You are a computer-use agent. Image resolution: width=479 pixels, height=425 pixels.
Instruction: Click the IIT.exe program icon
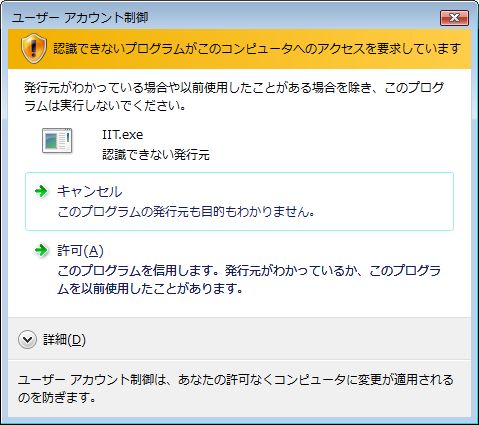tap(57, 141)
